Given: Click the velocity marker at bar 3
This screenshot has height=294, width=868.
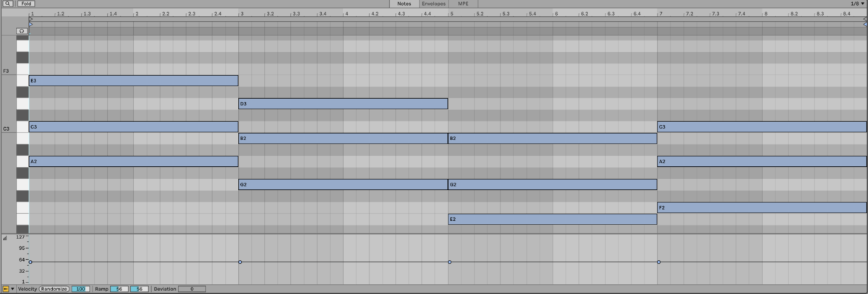Looking at the screenshot, I should click(x=240, y=261).
